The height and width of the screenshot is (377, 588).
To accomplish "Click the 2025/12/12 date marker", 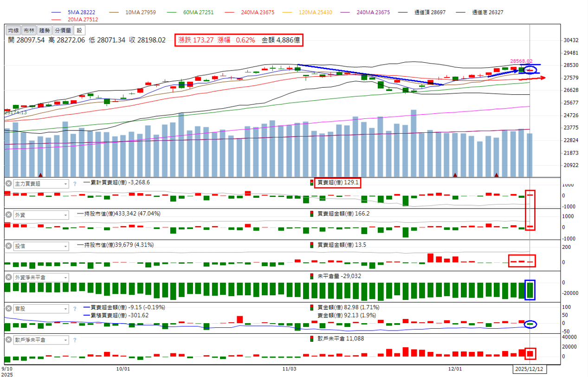I will coord(530,369).
